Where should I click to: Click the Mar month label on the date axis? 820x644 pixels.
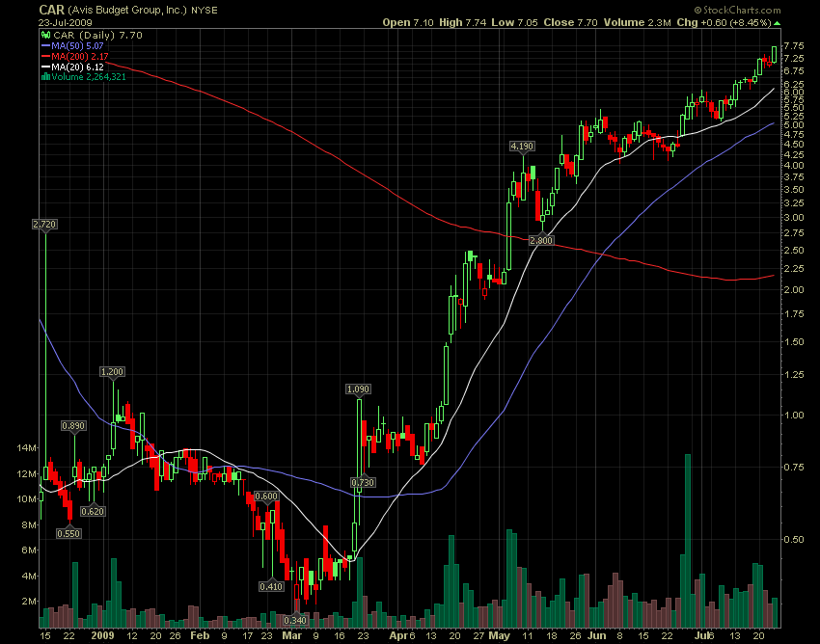tap(291, 635)
